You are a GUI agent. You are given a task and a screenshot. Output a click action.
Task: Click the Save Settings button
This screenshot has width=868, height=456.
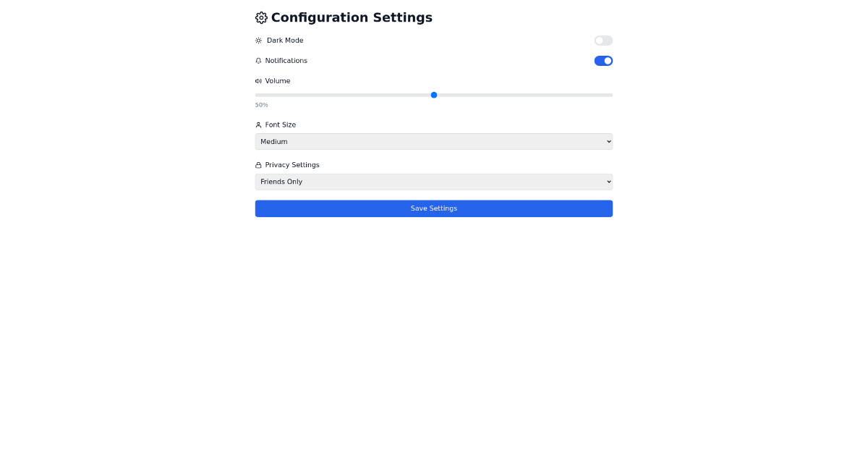[433, 208]
